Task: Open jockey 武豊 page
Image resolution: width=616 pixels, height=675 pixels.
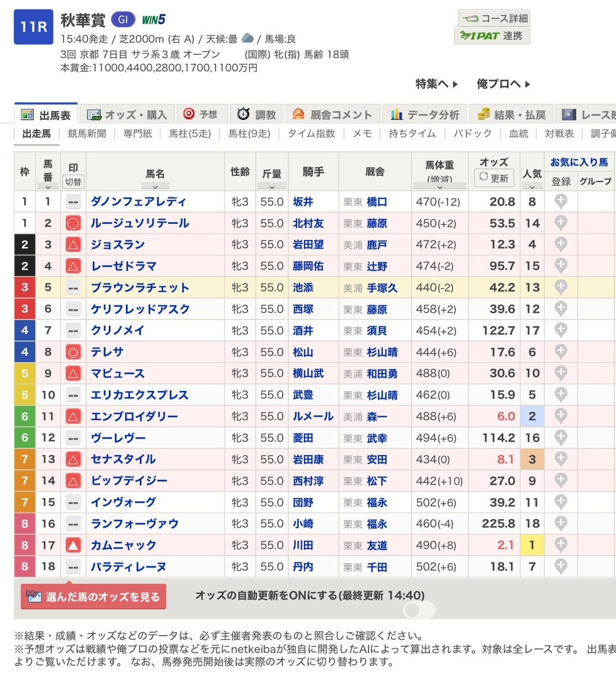Action: tap(303, 395)
